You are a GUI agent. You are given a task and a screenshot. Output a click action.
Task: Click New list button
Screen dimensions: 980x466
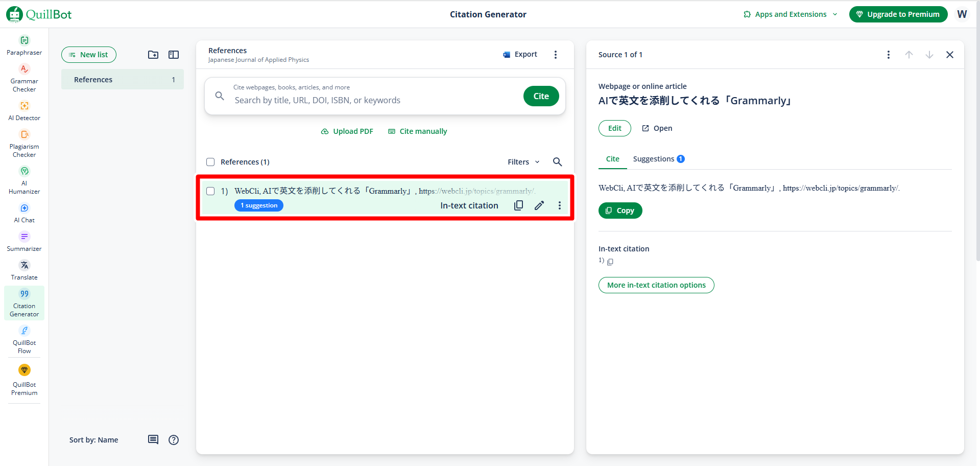[x=89, y=55]
